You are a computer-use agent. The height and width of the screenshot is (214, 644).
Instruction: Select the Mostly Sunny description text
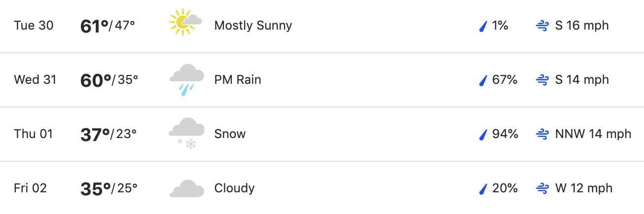(253, 26)
